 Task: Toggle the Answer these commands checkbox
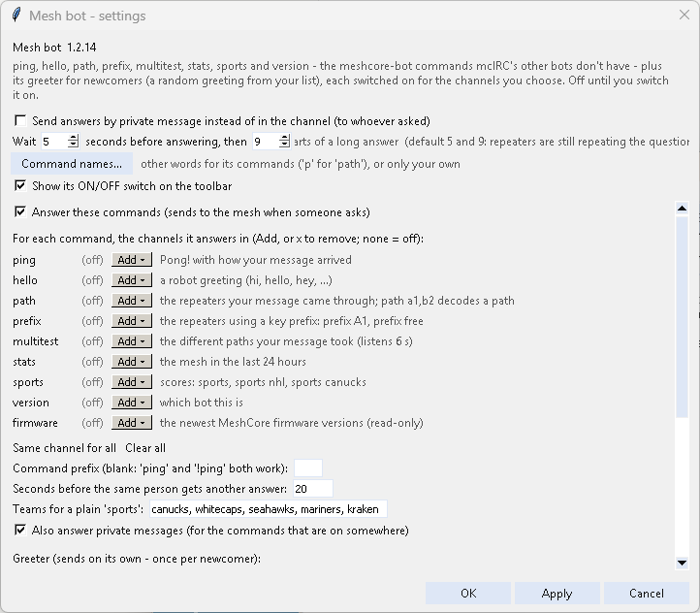20,211
